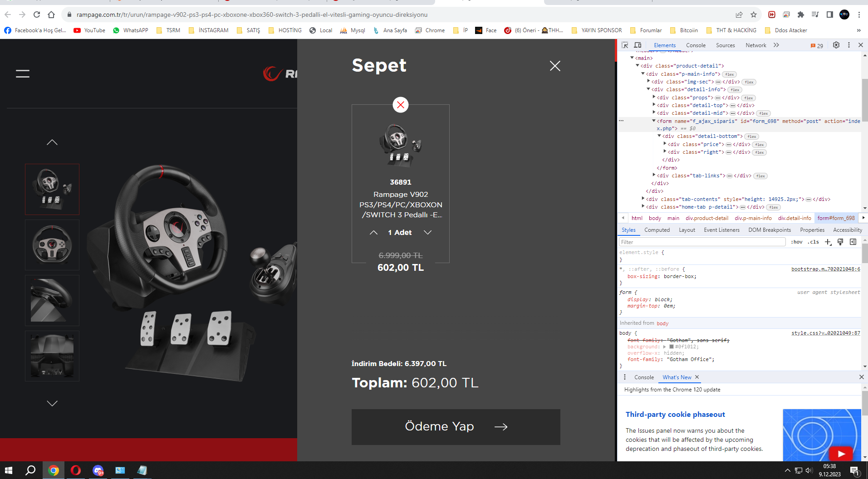This screenshot has height=479, width=868.
Task: Open the 29 issues indicator in DevTools
Action: pos(817,45)
